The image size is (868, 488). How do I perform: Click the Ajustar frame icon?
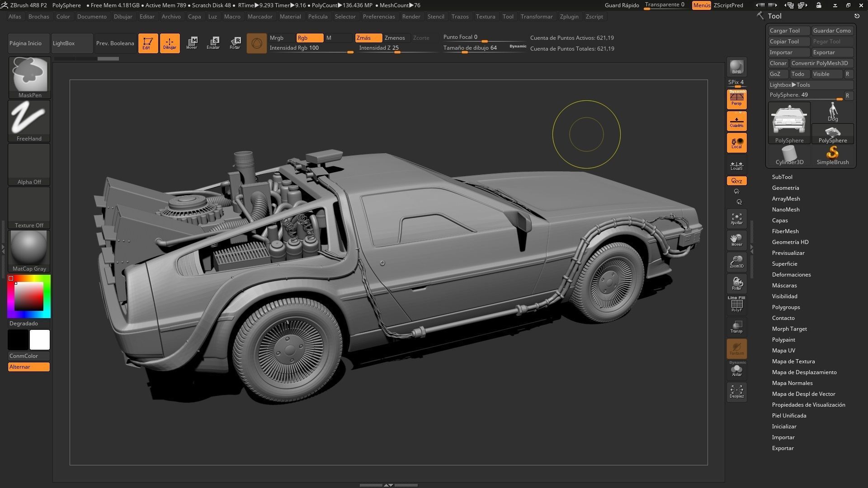[736, 219]
